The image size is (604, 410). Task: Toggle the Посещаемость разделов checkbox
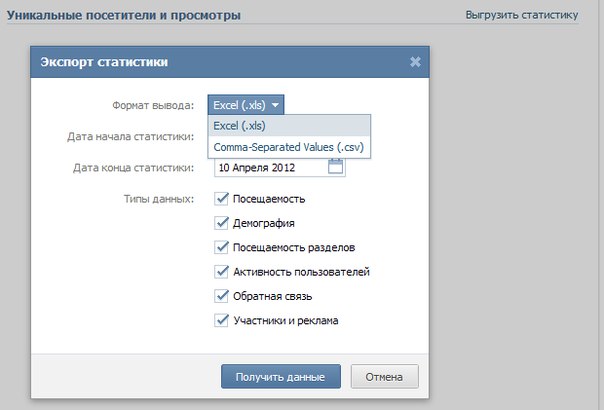tap(221, 247)
